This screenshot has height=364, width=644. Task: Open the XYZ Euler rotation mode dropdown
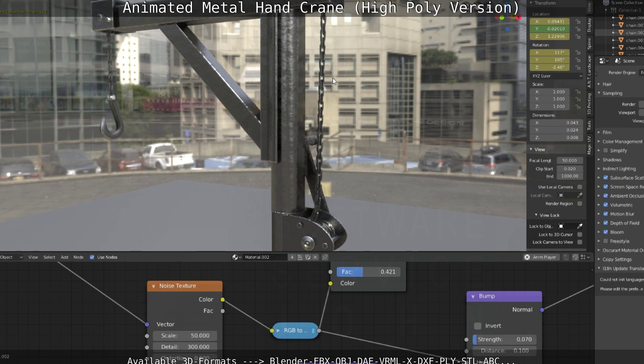point(557,76)
